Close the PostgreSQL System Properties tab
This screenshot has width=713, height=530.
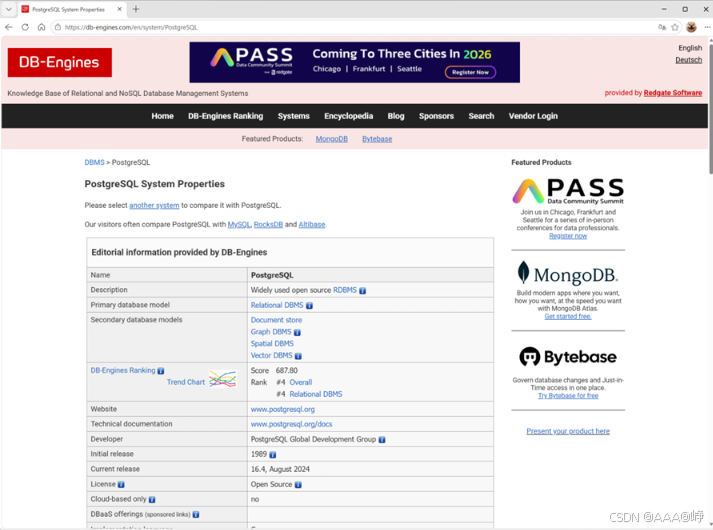120,9
